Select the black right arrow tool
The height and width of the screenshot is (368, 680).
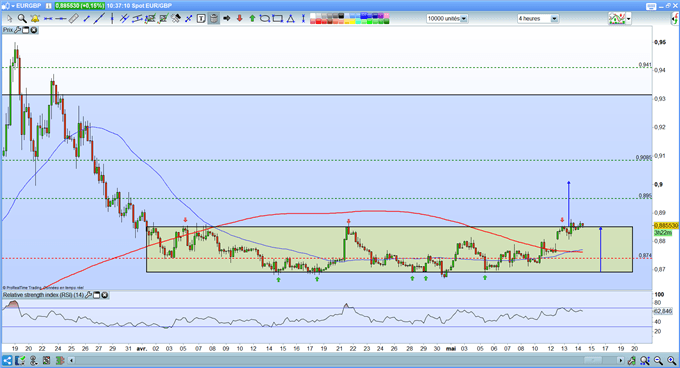(226, 18)
